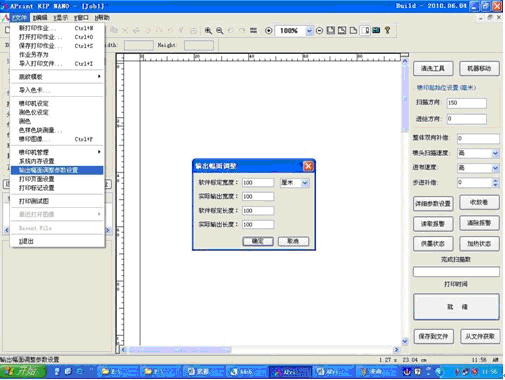Expand the 喷印机管理 submenu
Screen dimensions: 505x380
(57, 152)
